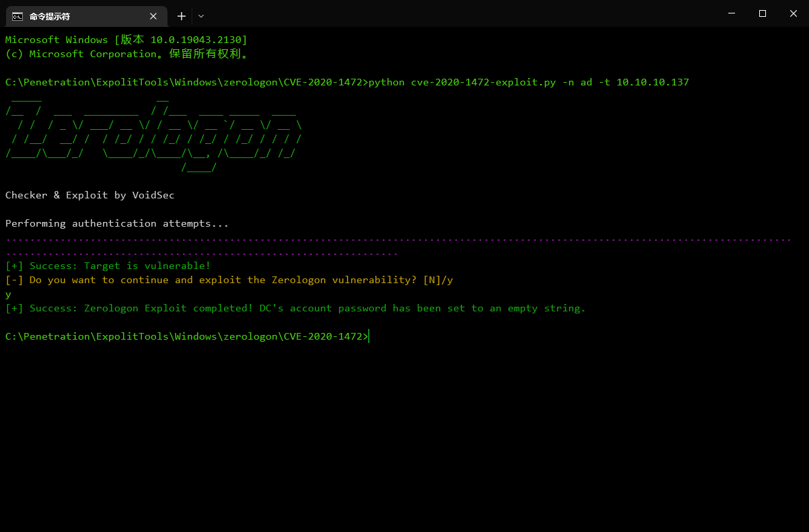The height and width of the screenshot is (532, 809).
Task: Click the Microsoft Corporation copyright line
Action: [129, 54]
